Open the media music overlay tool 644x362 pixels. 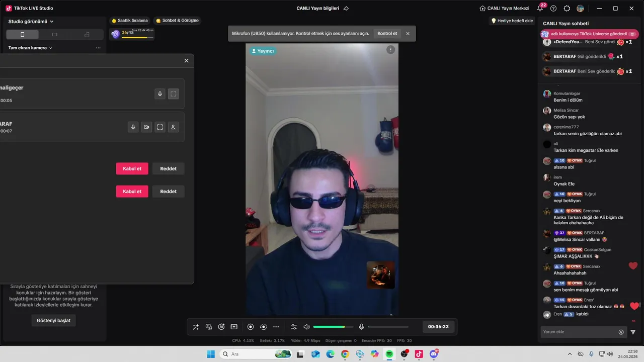pos(209,327)
